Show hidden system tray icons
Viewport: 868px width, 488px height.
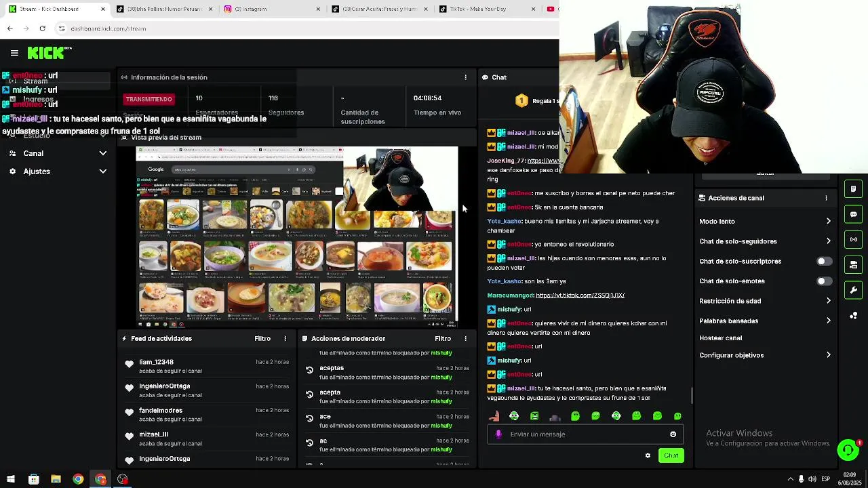click(x=790, y=479)
